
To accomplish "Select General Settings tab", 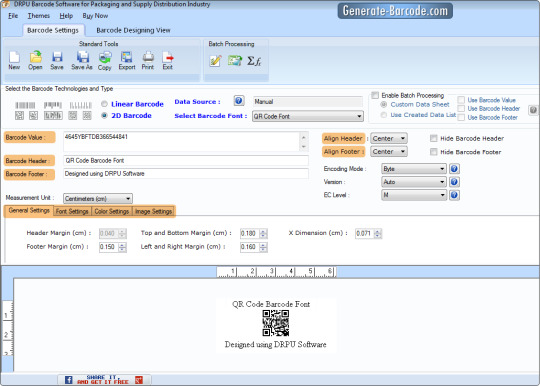I will (x=29, y=210).
